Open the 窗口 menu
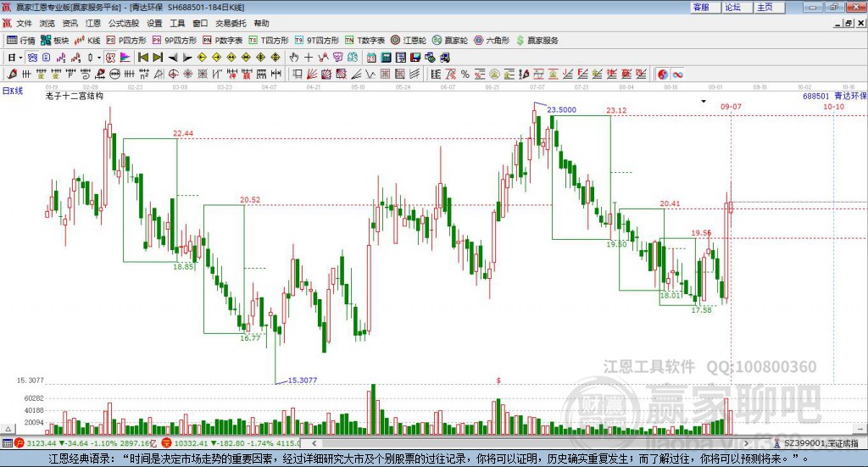The width and height of the screenshot is (868, 467). click(x=200, y=23)
